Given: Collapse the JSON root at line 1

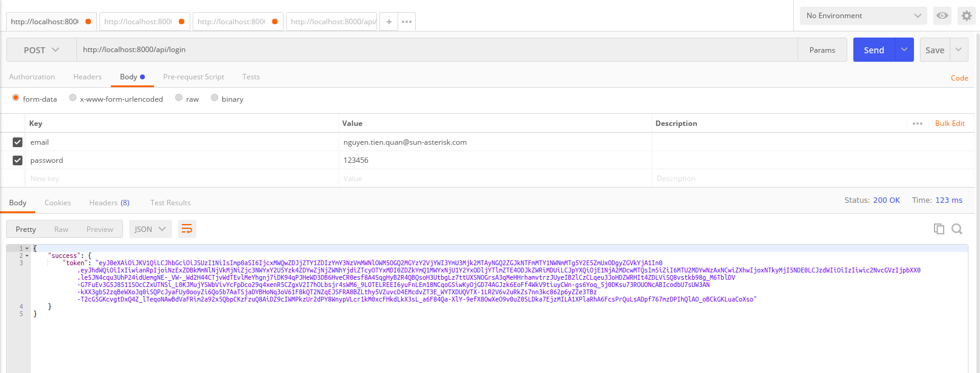Looking at the screenshot, I should 27,248.
